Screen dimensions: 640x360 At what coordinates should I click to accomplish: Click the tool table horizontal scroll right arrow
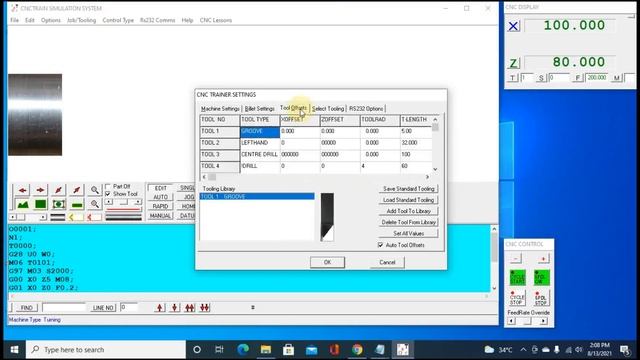tap(427, 177)
